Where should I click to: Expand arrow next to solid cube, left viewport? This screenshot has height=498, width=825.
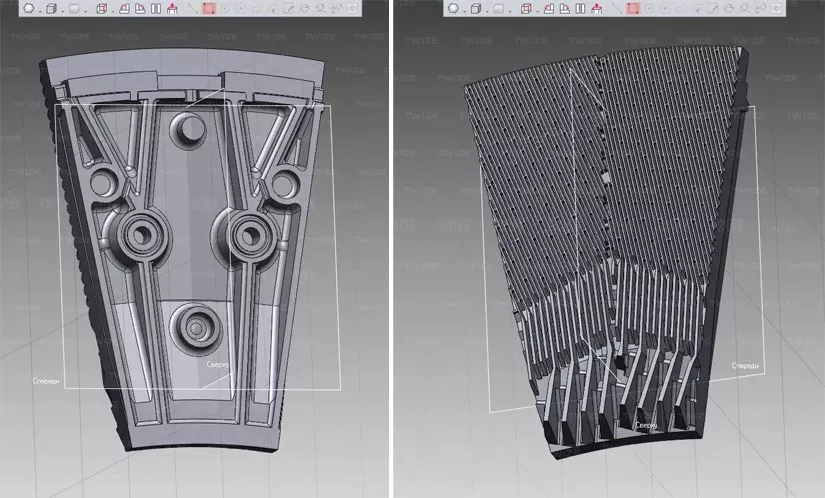(63, 11)
